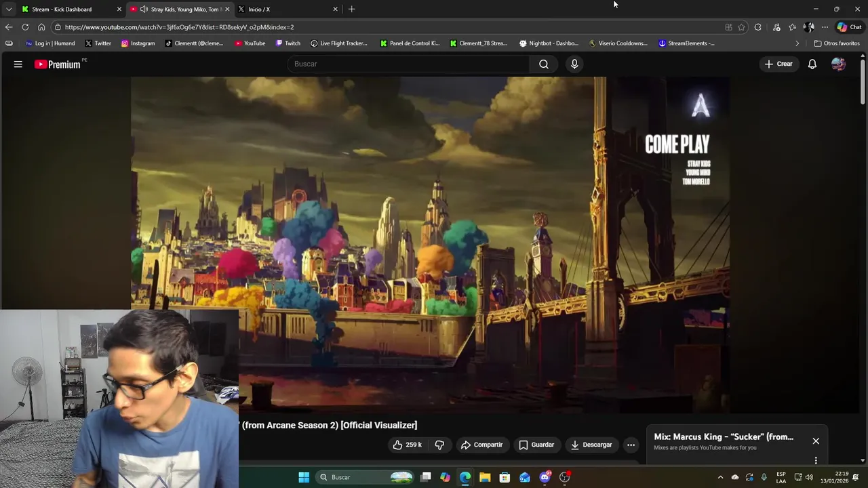This screenshot has width=868, height=488.
Task: Go back in browser history
Action: pos(8,27)
